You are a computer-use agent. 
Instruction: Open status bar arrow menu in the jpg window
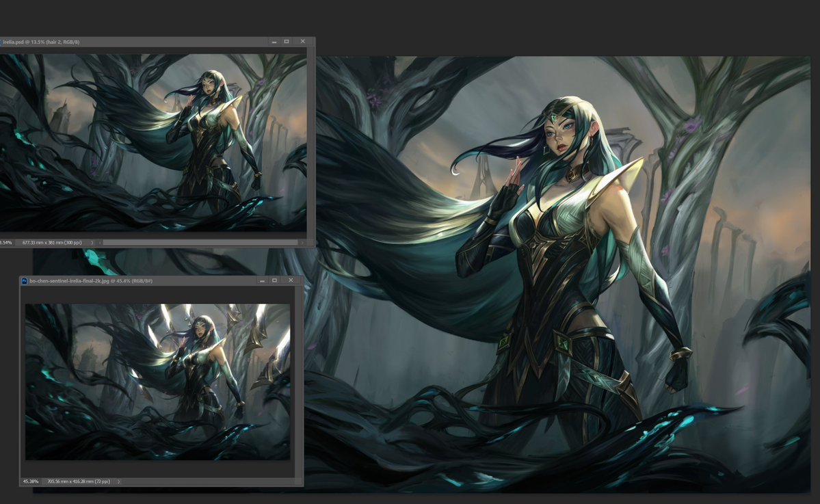(x=119, y=481)
